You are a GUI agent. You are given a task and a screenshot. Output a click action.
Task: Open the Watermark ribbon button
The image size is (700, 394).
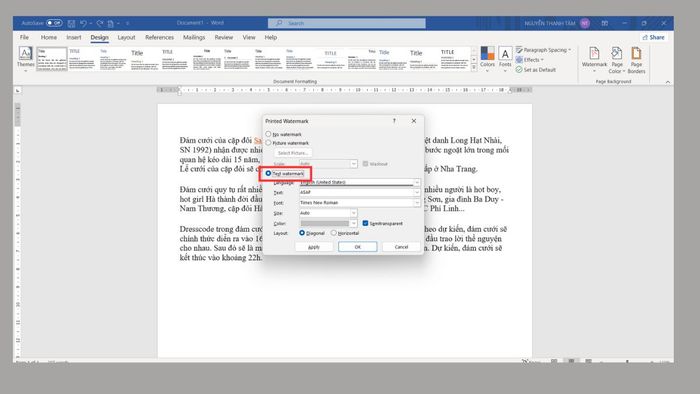click(x=594, y=59)
